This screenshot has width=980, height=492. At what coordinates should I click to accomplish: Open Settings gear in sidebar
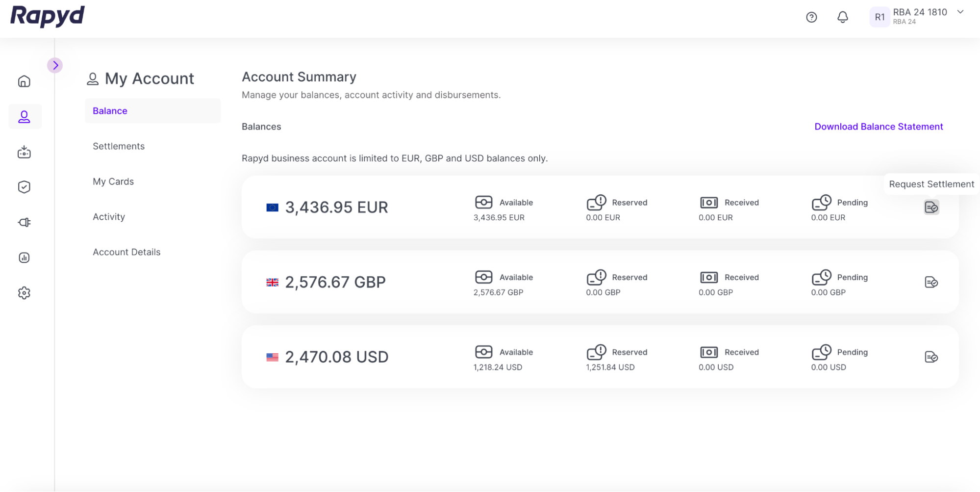tap(24, 293)
